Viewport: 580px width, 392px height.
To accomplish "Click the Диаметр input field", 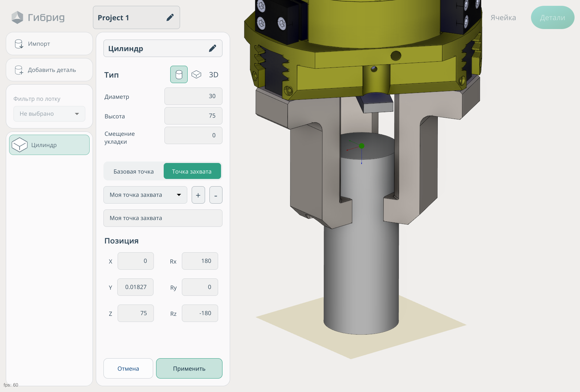I will click(x=193, y=96).
